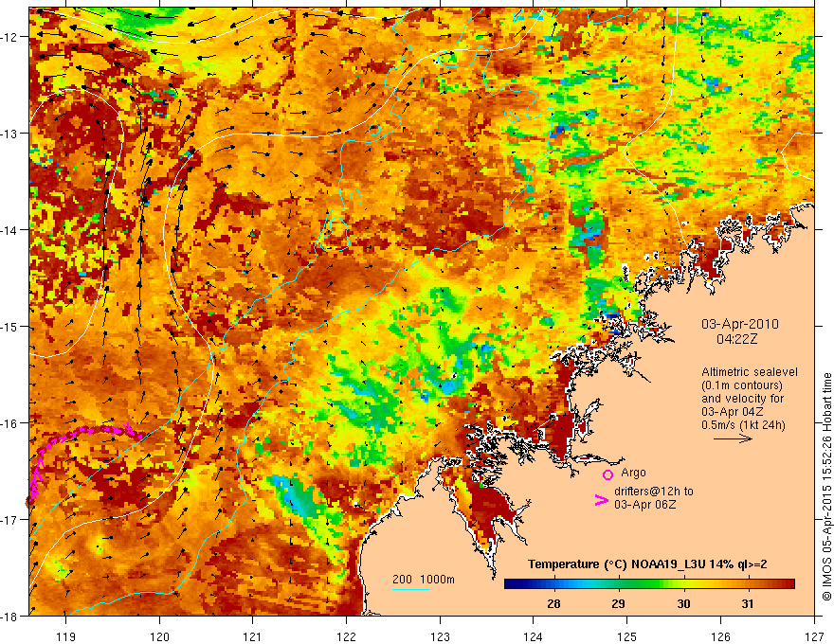Click the magenta Argo circle legend symbol

click(607, 474)
